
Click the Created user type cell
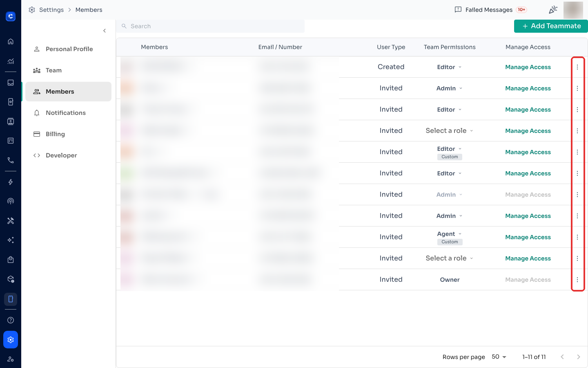[391, 67]
